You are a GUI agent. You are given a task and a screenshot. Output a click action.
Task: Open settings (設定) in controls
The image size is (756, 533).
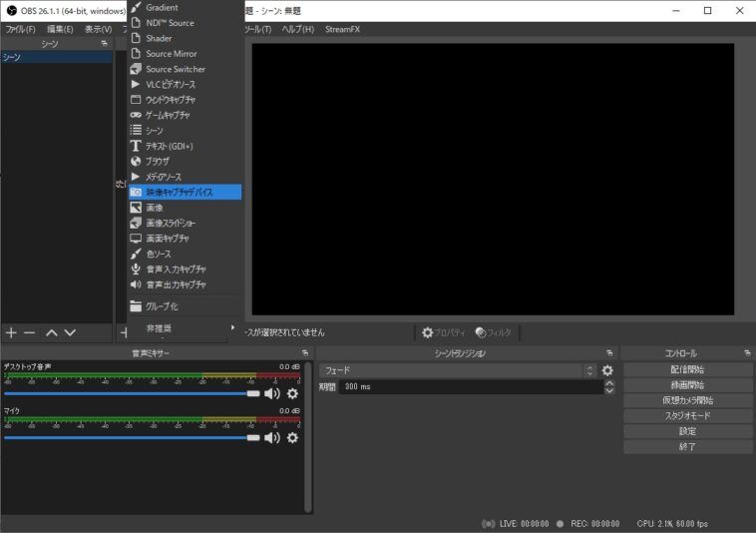(687, 431)
